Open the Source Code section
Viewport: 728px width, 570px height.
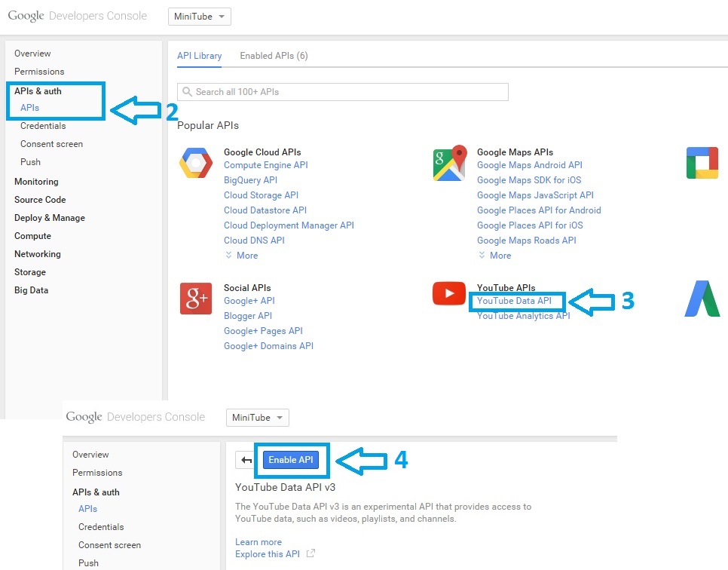pos(40,200)
